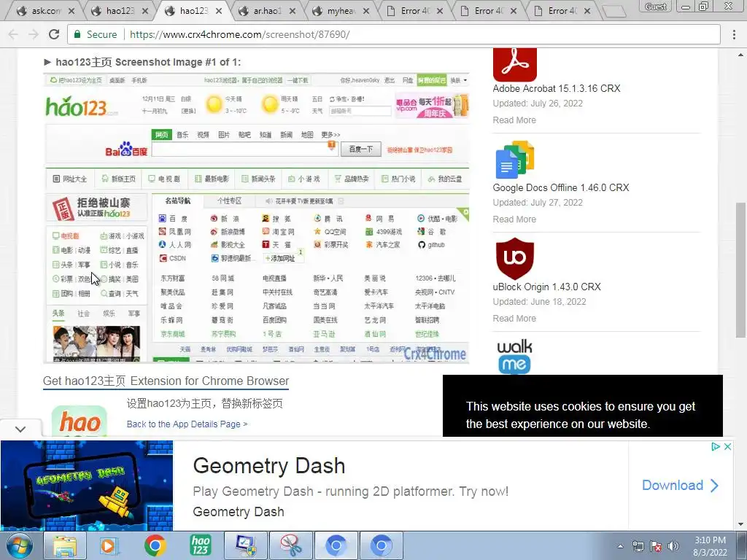The image size is (747, 560).
Task: Close the last Error 40 tab
Action: click(x=587, y=10)
